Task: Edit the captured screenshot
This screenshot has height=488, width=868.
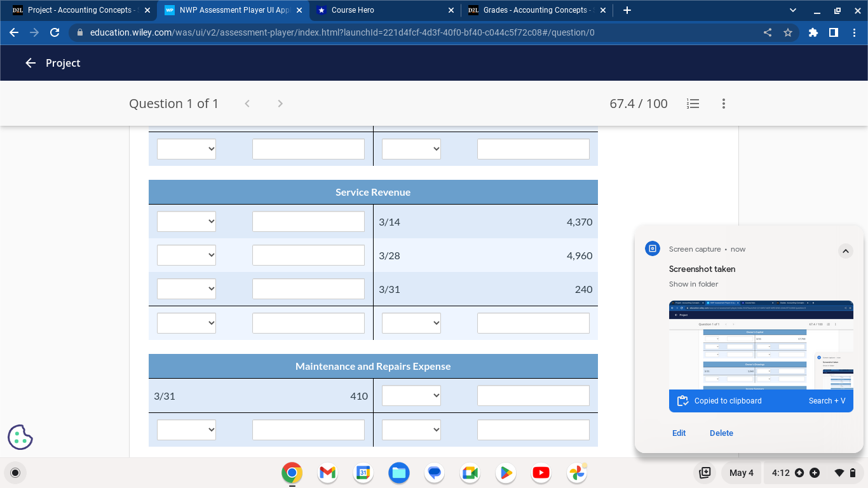Action: (x=679, y=433)
